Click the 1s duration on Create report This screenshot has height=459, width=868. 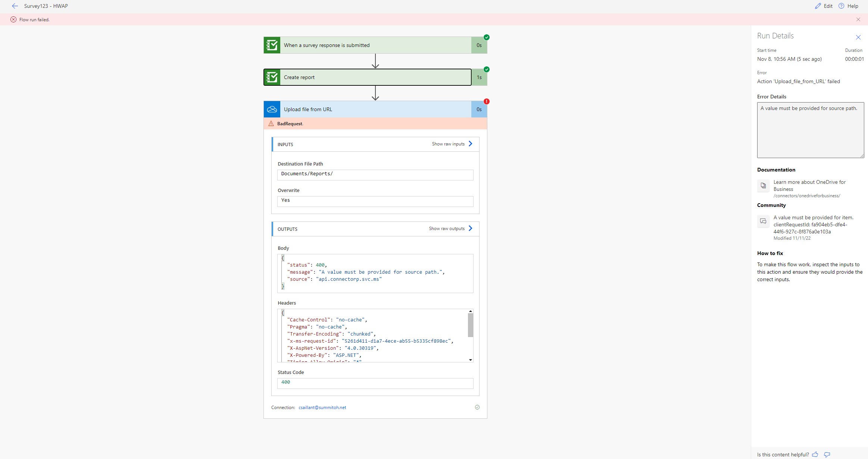tap(479, 77)
